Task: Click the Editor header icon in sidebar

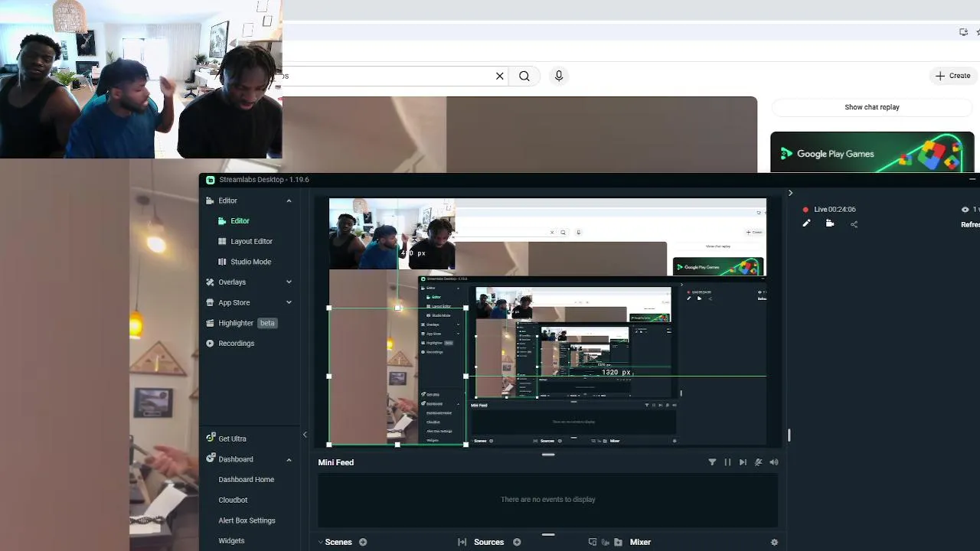Action: coord(210,201)
